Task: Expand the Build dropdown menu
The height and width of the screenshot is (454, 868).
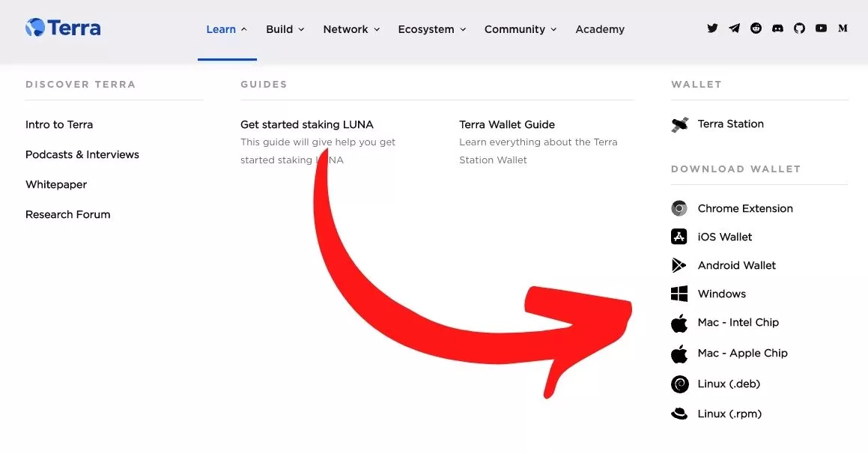Action: click(x=285, y=29)
